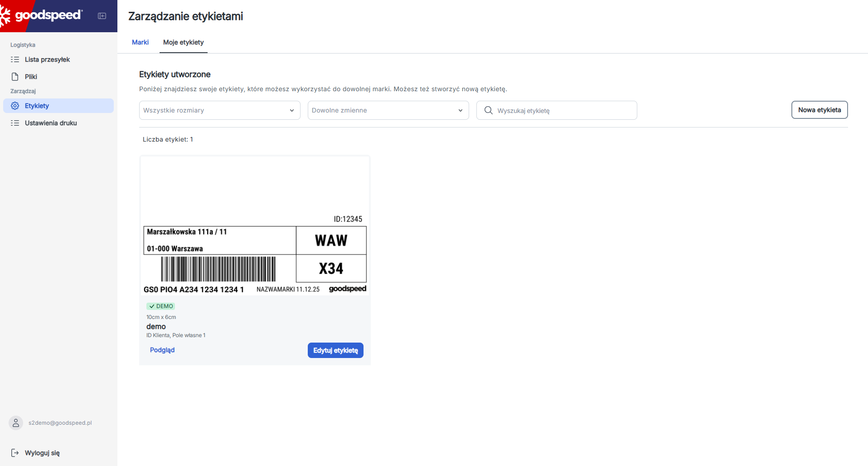Click the Ustawienia druku list icon

[x=15, y=123]
